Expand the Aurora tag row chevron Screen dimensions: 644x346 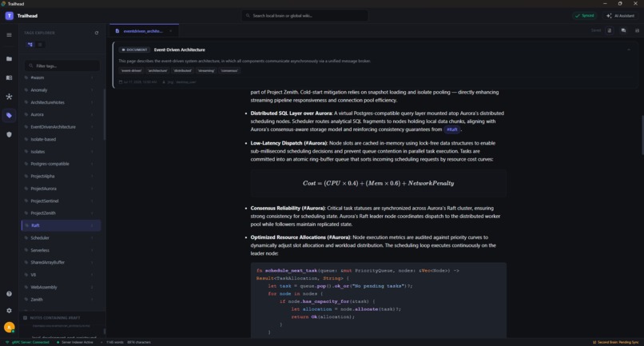click(92, 114)
